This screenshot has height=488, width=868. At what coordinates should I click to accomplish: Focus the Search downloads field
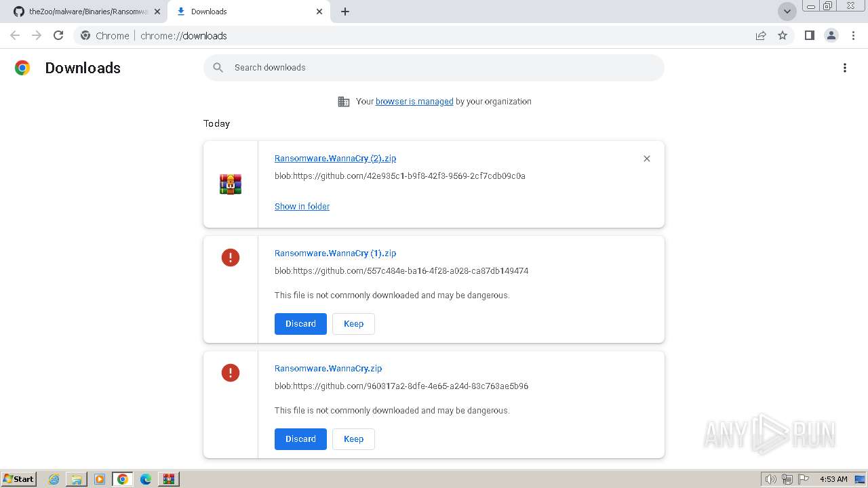[434, 68]
